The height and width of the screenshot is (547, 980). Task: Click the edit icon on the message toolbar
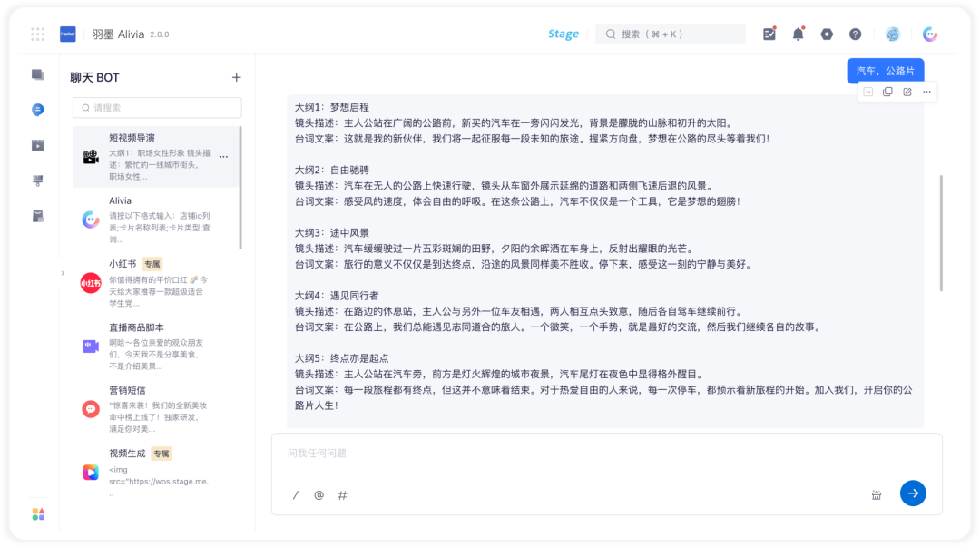[x=906, y=92]
